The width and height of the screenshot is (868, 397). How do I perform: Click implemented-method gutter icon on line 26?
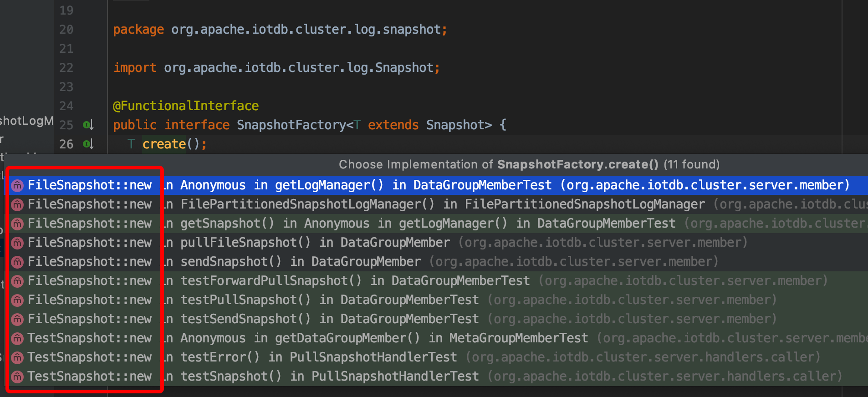(x=88, y=144)
